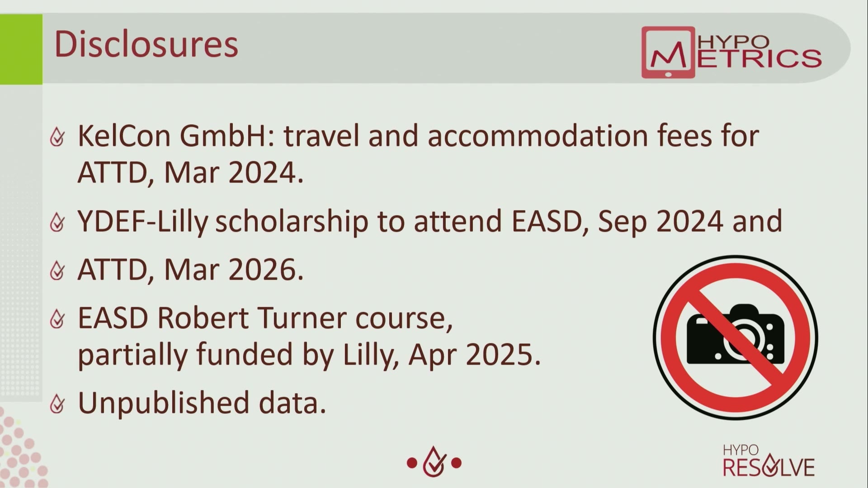Click the 'ATTD, Mar 2024.' line
The height and width of the screenshot is (488, 868).
pyautogui.click(x=190, y=173)
